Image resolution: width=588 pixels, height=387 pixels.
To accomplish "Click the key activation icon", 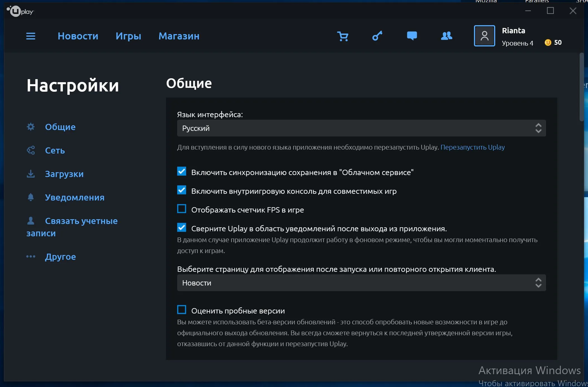I will click(x=377, y=36).
